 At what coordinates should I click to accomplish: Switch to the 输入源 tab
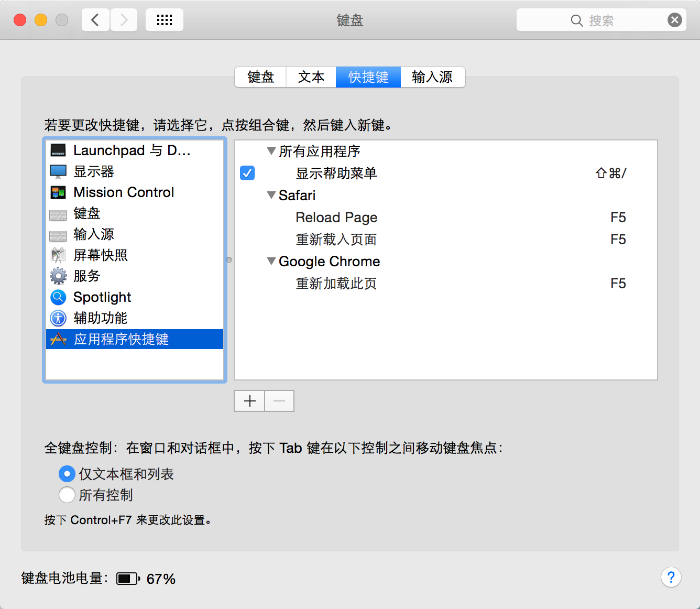pyautogui.click(x=432, y=77)
